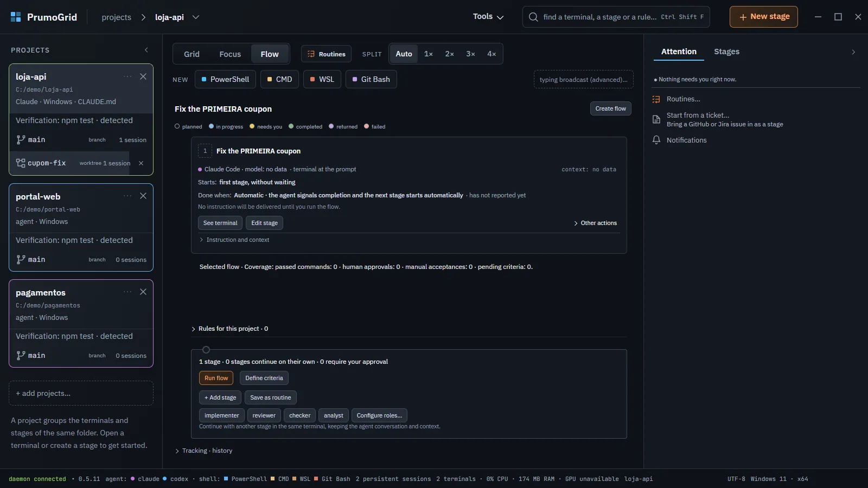The height and width of the screenshot is (488, 868).
Task: Select the Focus layout mode
Action: point(230,54)
